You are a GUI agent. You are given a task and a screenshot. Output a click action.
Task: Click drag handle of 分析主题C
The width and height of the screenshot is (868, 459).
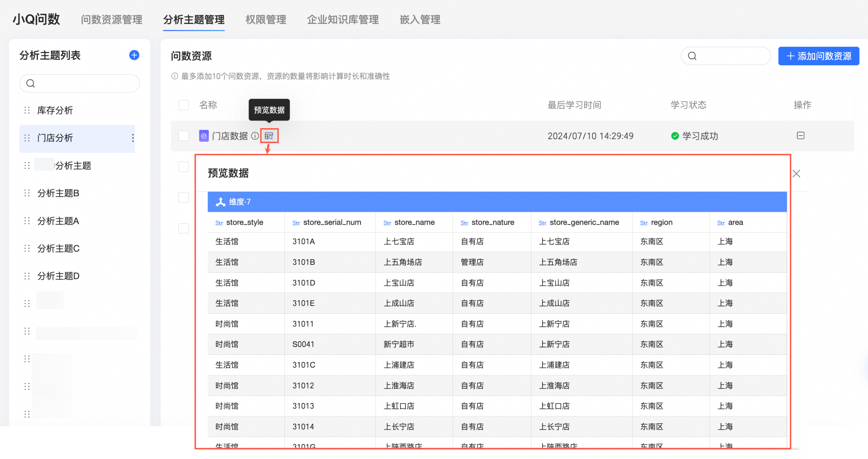pyautogui.click(x=27, y=248)
